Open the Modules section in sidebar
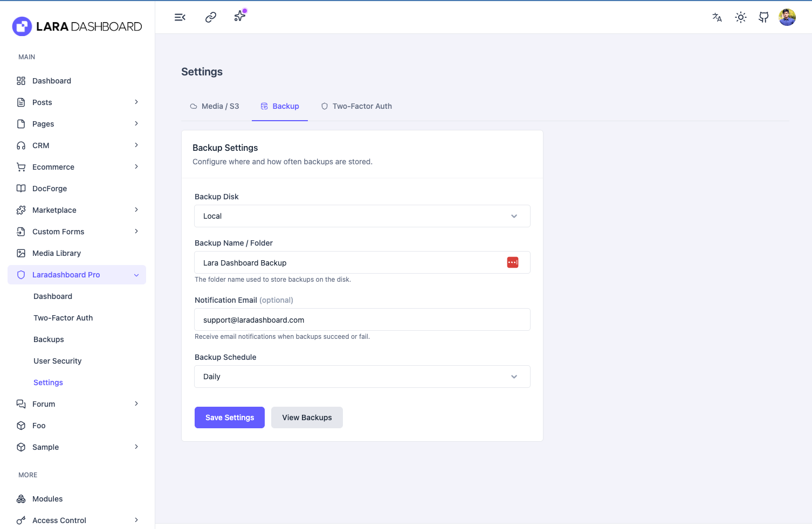The height and width of the screenshot is (529, 812). pyautogui.click(x=47, y=498)
